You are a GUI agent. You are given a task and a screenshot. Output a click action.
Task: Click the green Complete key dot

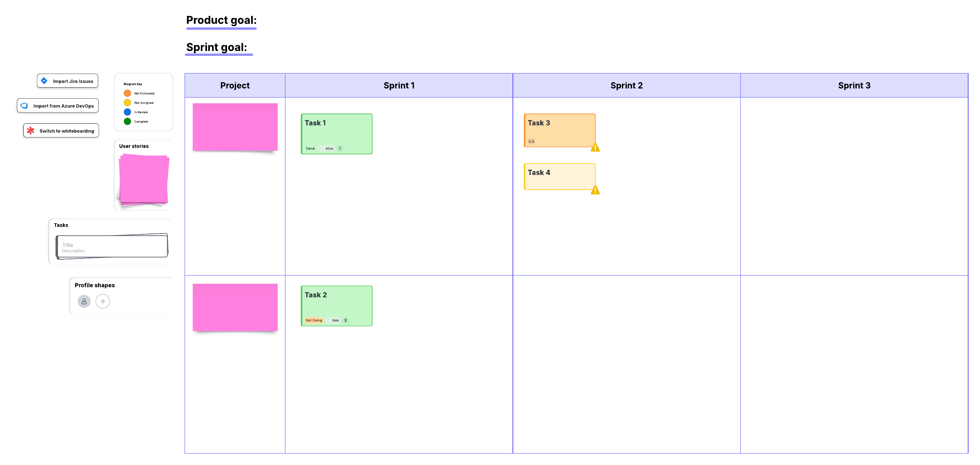127,122
